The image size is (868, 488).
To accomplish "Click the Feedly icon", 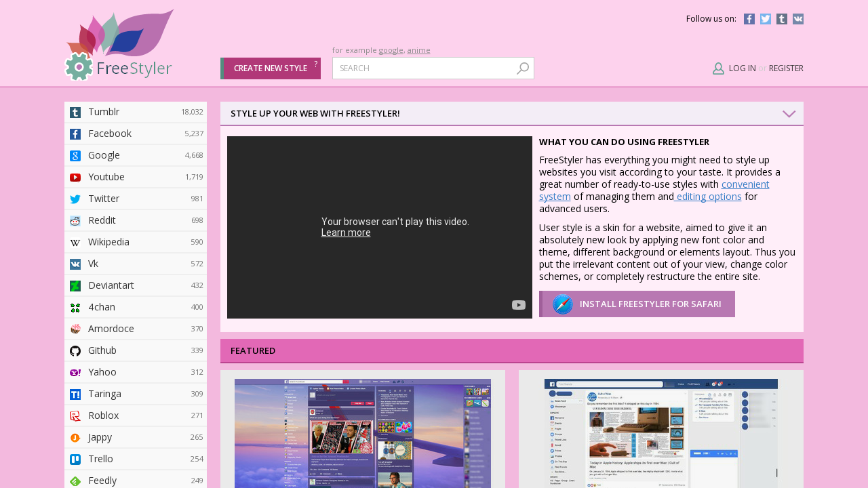I will pyautogui.click(x=75, y=481).
